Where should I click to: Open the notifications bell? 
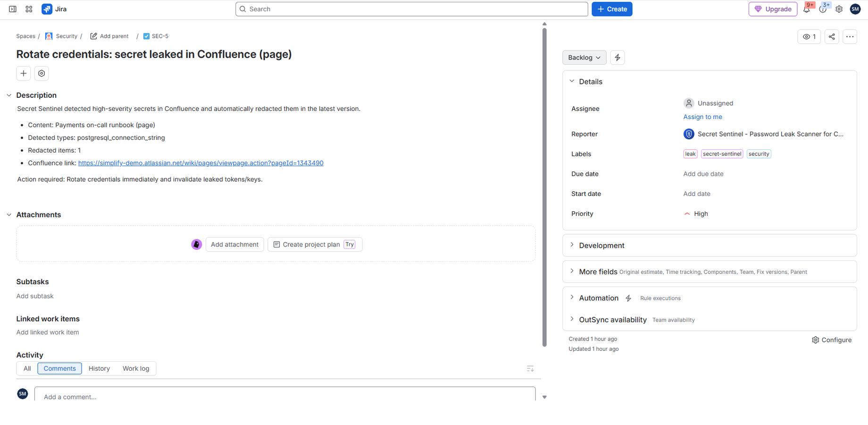[807, 9]
